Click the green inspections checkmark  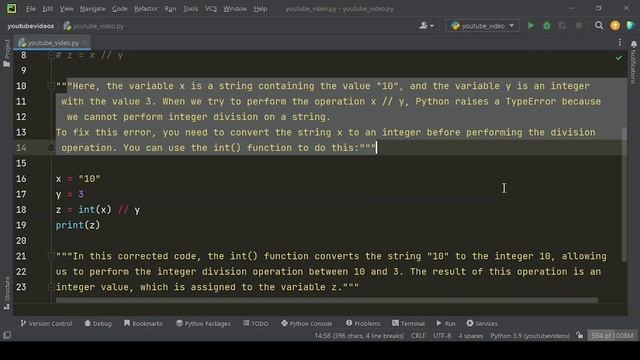(x=619, y=58)
